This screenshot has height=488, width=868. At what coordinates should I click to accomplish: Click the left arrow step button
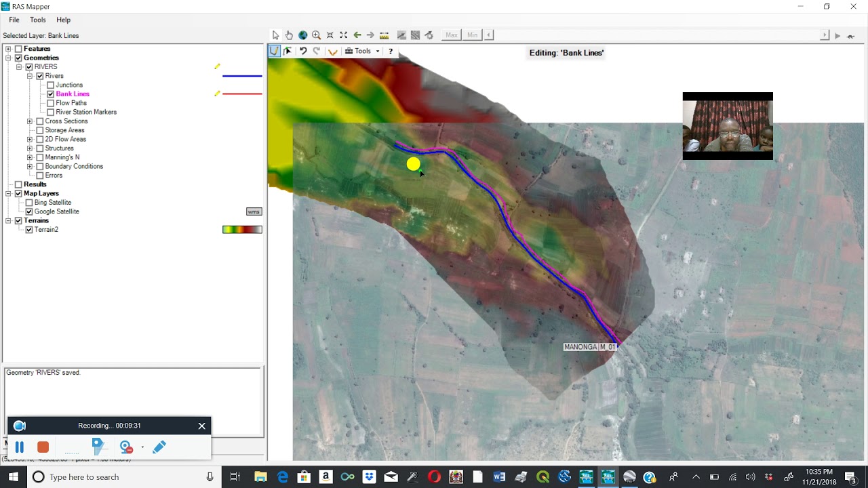[488, 35]
